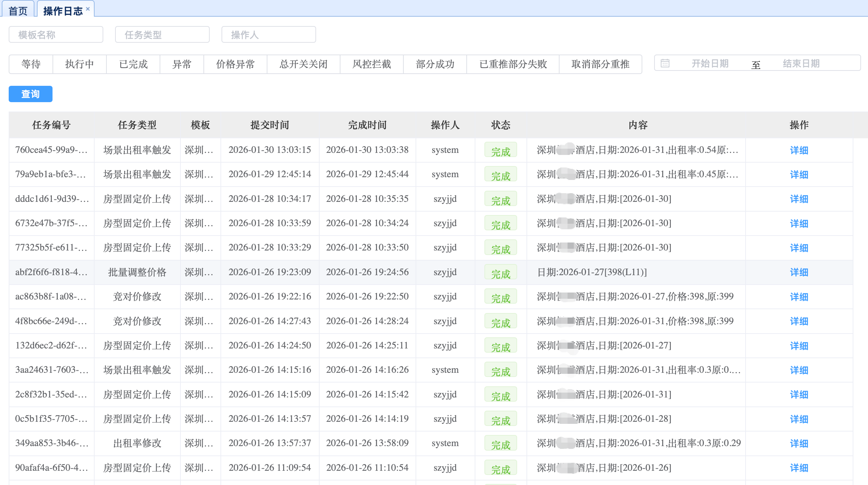The image size is (868, 485).
Task: Open 详细 for task 760cea45-99a9
Action: coord(799,150)
